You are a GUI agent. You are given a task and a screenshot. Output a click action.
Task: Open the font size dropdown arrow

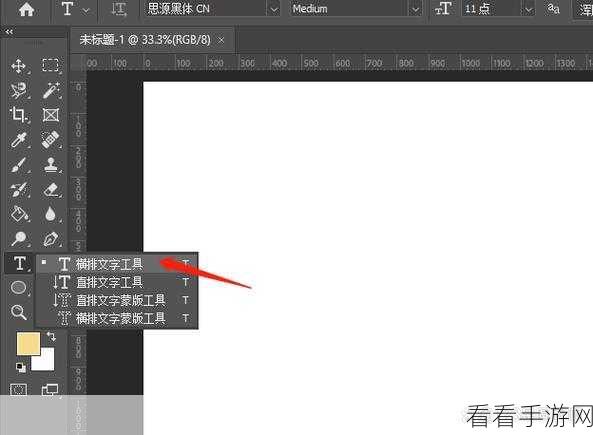tap(529, 10)
